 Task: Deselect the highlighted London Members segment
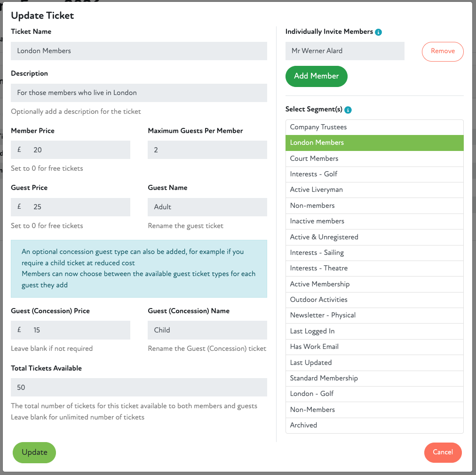click(x=374, y=143)
